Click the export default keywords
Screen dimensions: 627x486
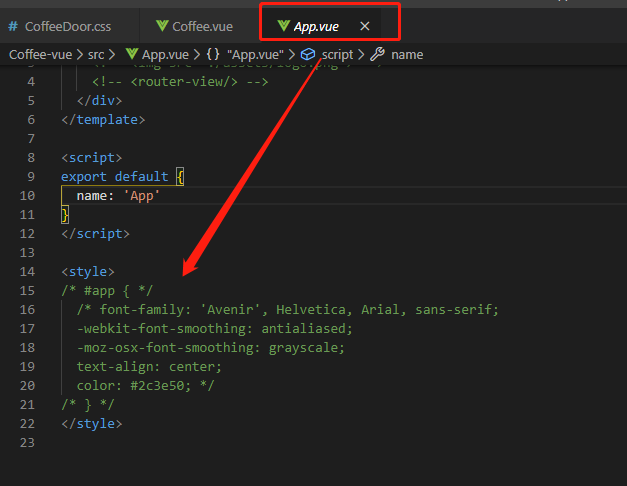click(115, 176)
